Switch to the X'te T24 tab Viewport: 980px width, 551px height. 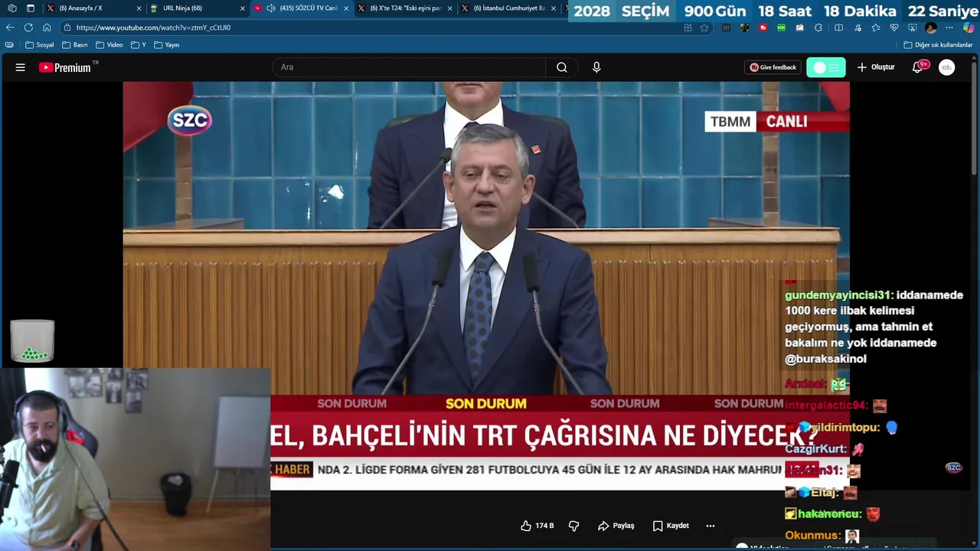406,8
